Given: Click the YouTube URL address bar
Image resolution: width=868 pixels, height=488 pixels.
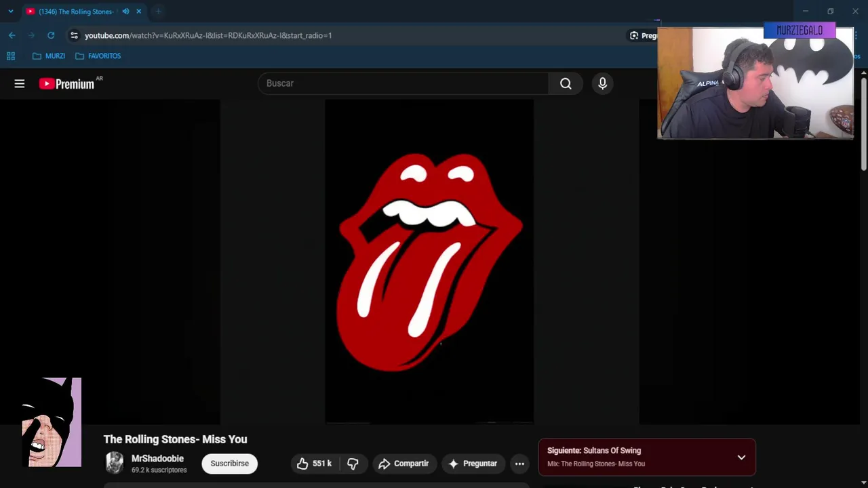Looking at the screenshot, I should point(208,35).
